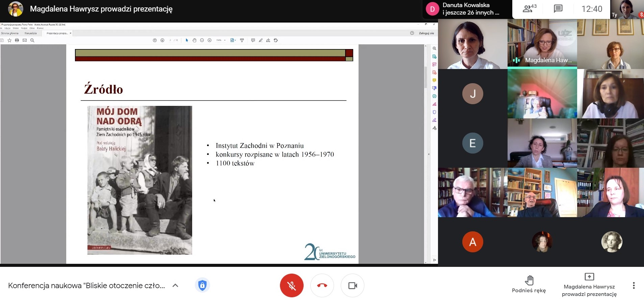Click the conference title Konferencja naukowa text
The width and height of the screenshot is (644, 300).
pos(86,285)
